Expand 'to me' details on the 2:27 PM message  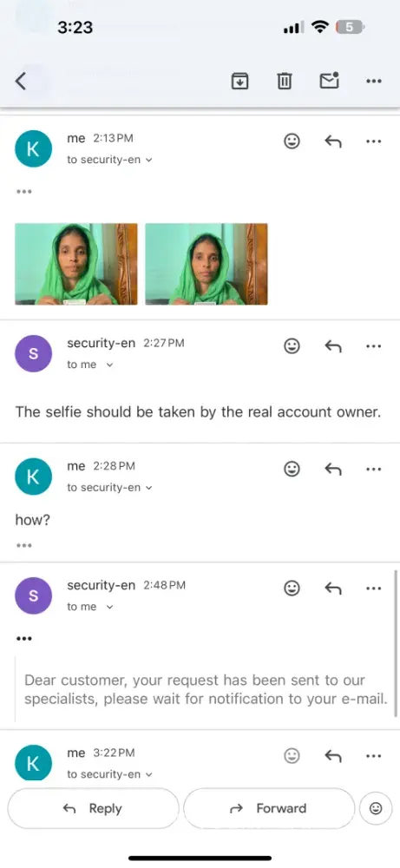click(89, 365)
